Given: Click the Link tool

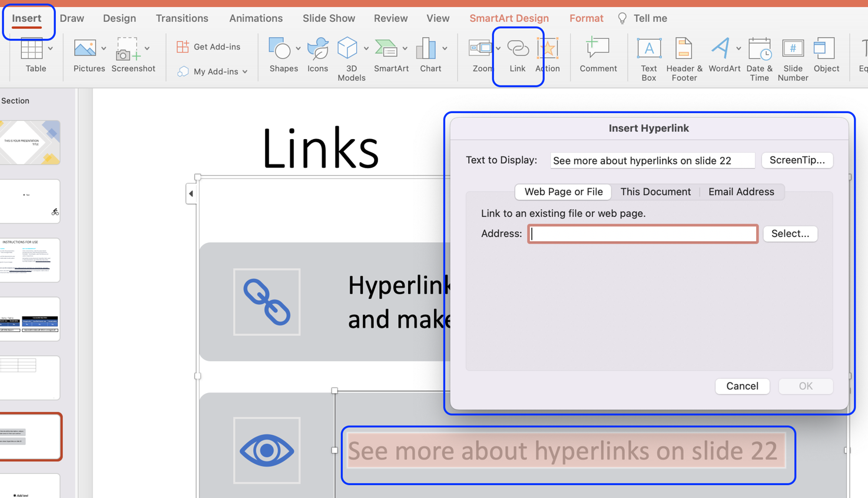Looking at the screenshot, I should 518,56.
